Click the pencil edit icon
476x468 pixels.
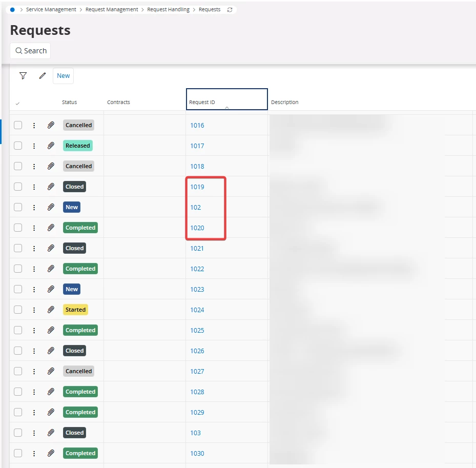point(43,76)
